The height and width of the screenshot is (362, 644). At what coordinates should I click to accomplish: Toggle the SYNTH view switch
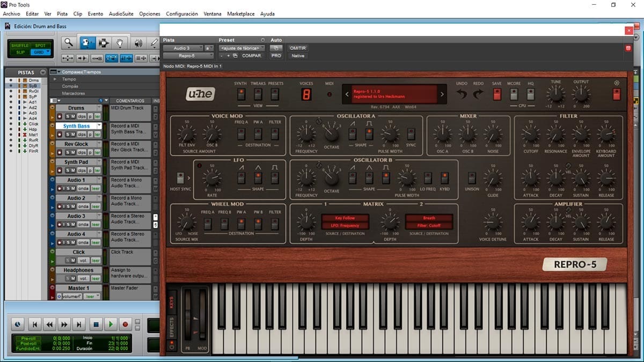241,94
